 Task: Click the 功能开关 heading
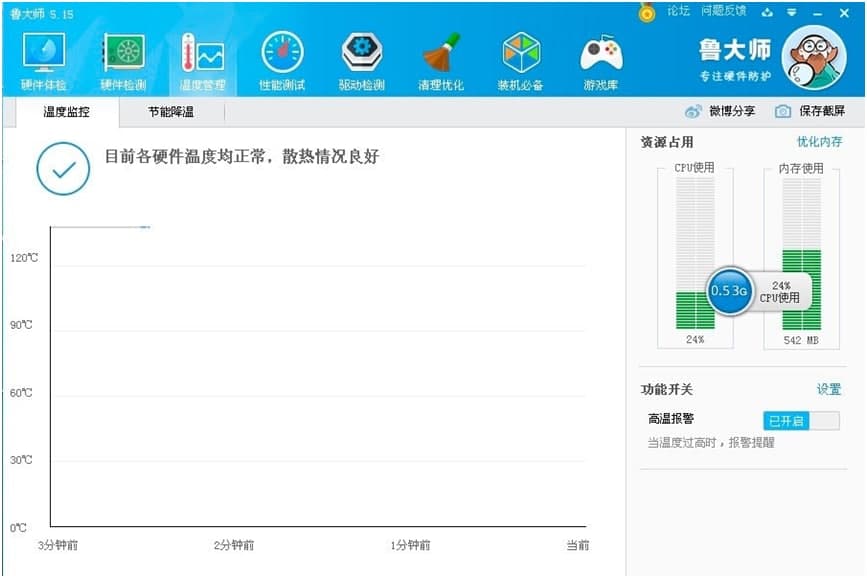coord(667,389)
